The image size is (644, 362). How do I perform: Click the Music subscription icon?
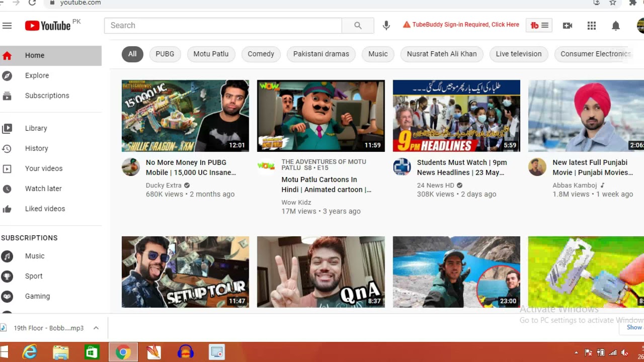[x=7, y=256]
